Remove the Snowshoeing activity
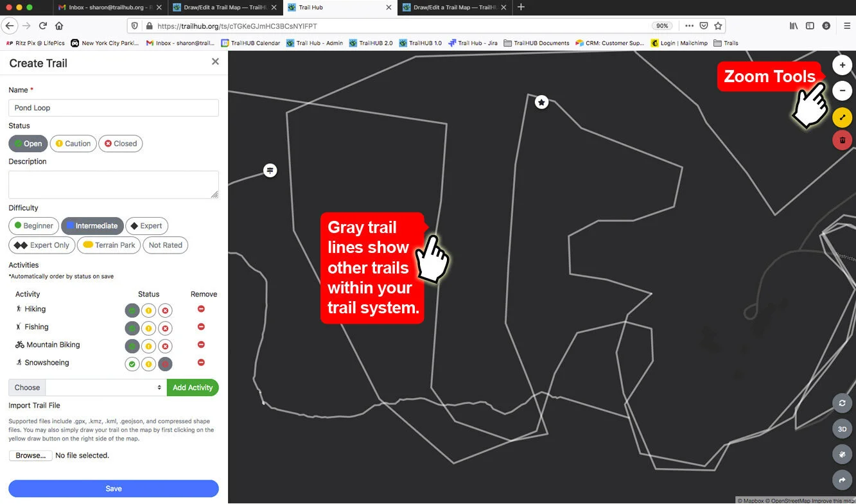Viewport: 856px width, 504px height. point(201,363)
